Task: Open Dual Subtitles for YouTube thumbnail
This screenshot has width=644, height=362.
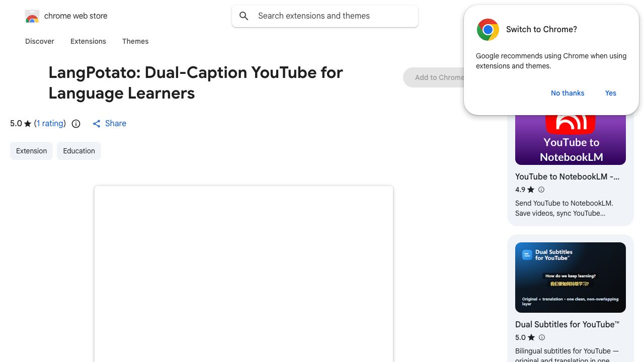Action: coord(571,278)
